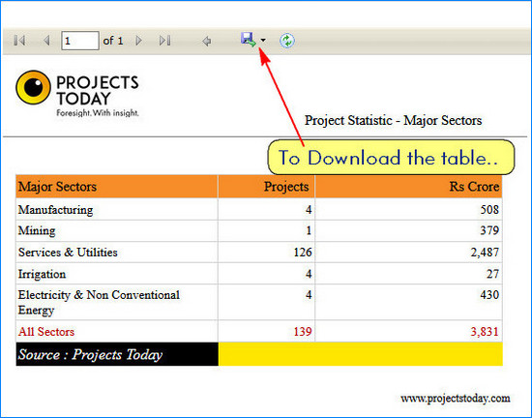Image resolution: width=532 pixels, height=418 pixels.
Task: Open the www.projectstoday.com link
Action: (x=456, y=398)
